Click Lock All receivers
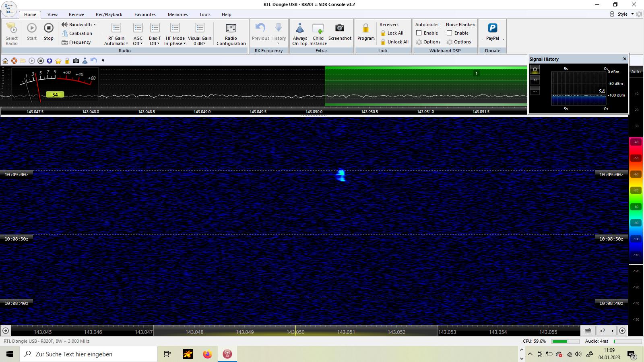The image size is (644, 362). click(392, 33)
